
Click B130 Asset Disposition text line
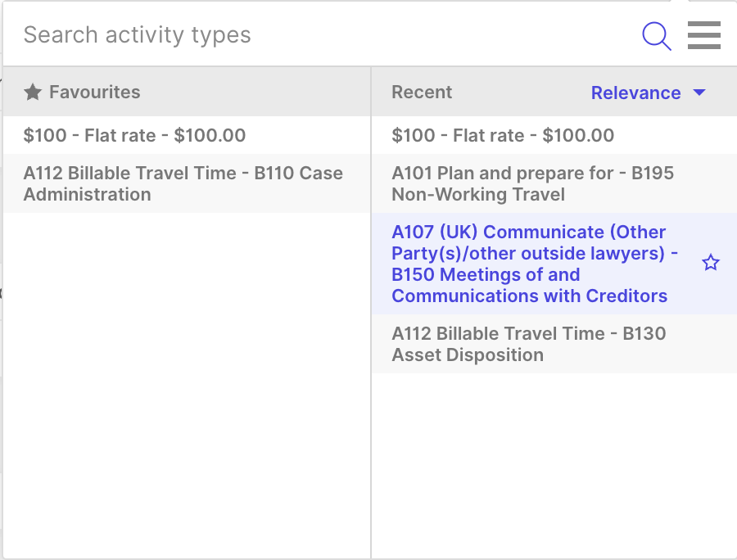[468, 355]
